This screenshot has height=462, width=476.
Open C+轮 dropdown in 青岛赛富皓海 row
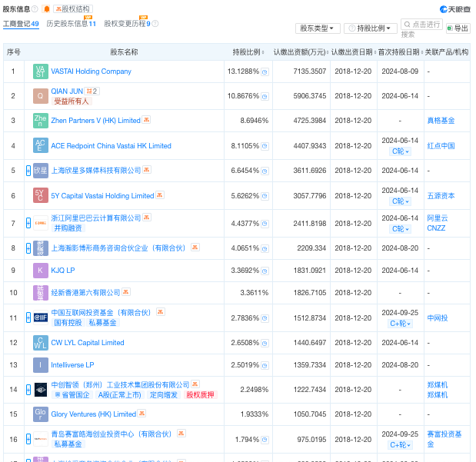400,445
